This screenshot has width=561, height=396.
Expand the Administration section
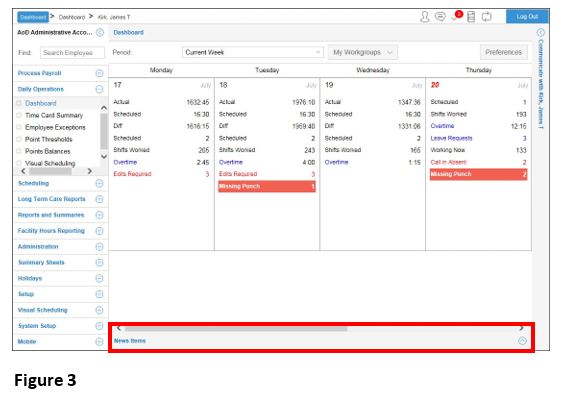99,246
